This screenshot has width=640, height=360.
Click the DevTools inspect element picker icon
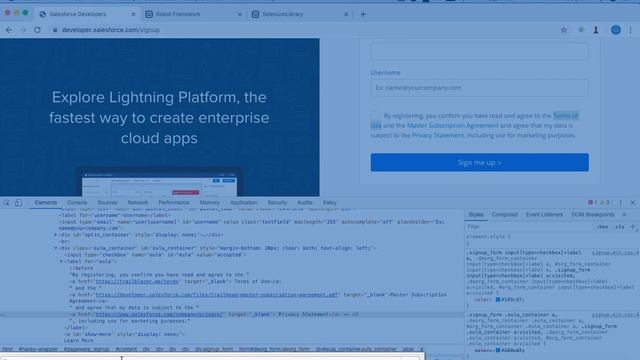(7, 202)
